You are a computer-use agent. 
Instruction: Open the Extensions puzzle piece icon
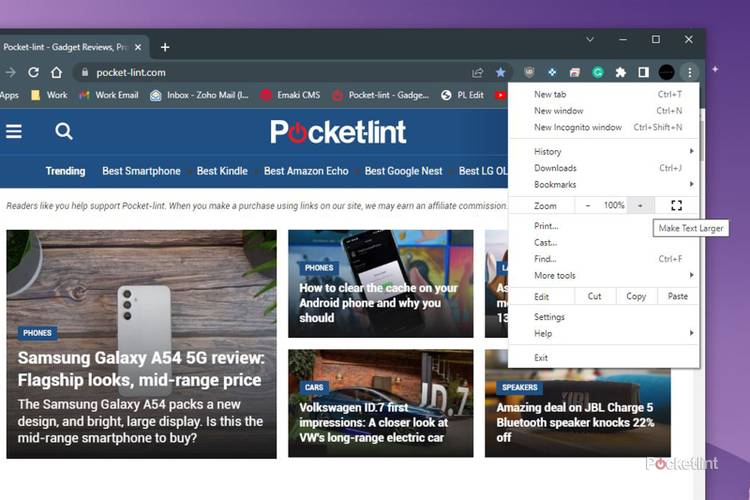point(621,72)
